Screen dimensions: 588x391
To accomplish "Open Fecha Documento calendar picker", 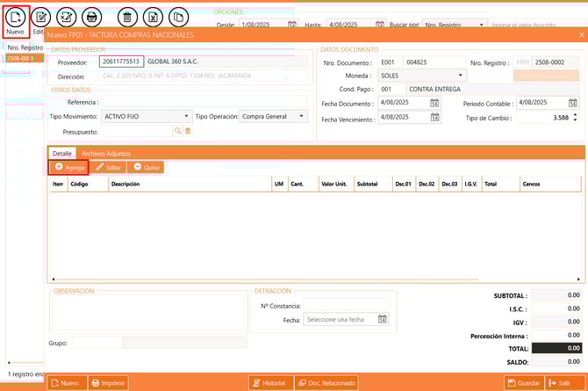I will [x=434, y=103].
